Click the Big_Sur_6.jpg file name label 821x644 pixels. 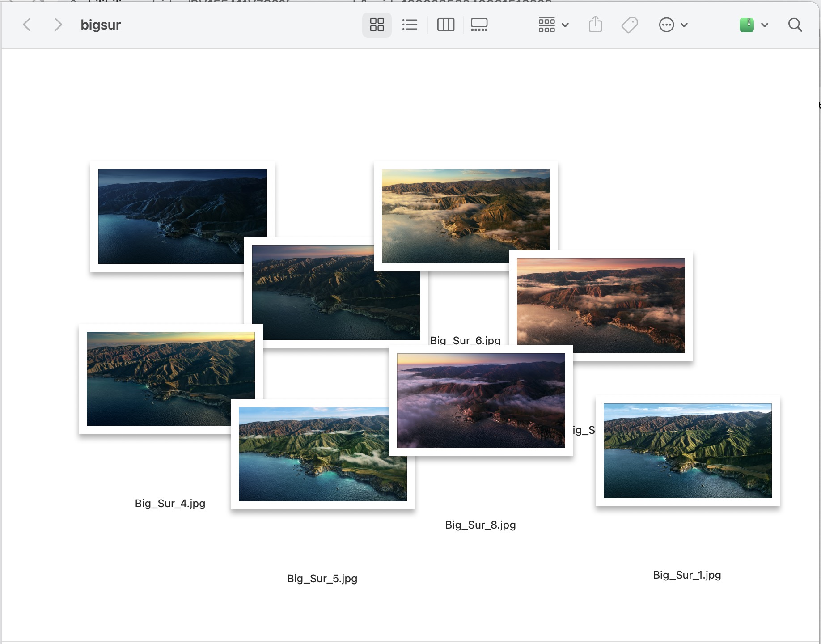[465, 340]
